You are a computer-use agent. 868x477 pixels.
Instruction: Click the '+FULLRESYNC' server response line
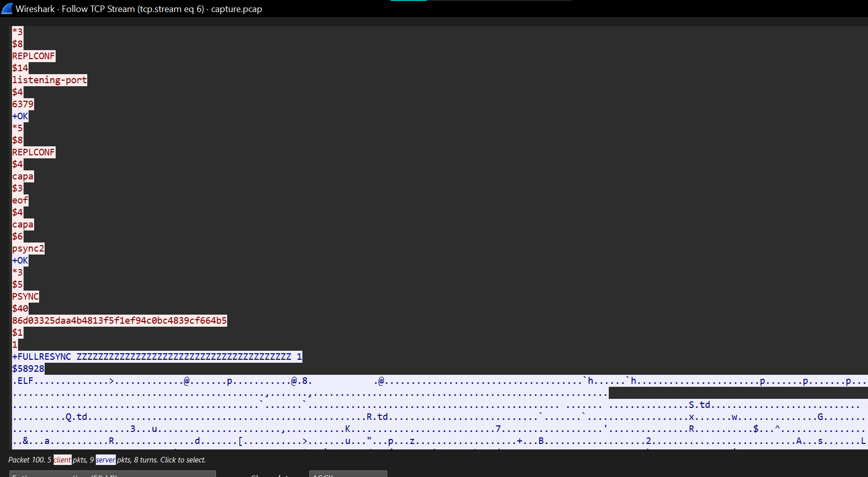pos(157,357)
